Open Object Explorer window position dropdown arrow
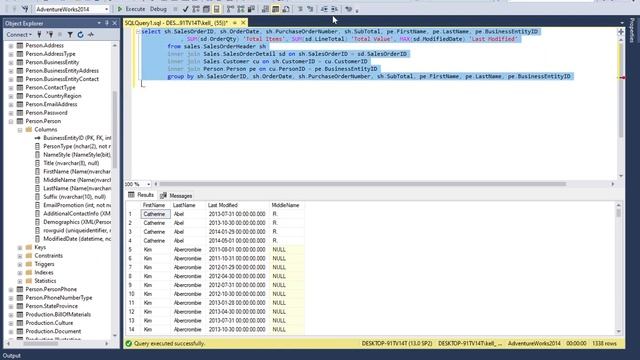The image size is (640, 360). (x=99, y=23)
